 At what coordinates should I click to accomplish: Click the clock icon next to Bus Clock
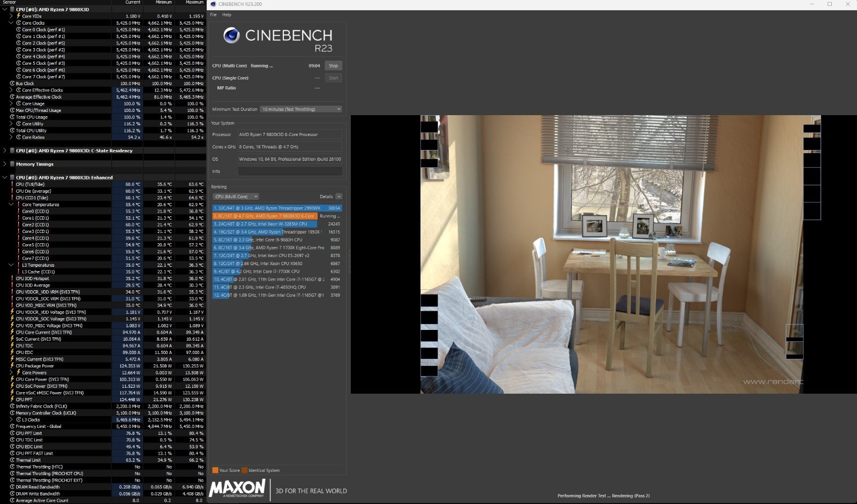[x=12, y=84]
